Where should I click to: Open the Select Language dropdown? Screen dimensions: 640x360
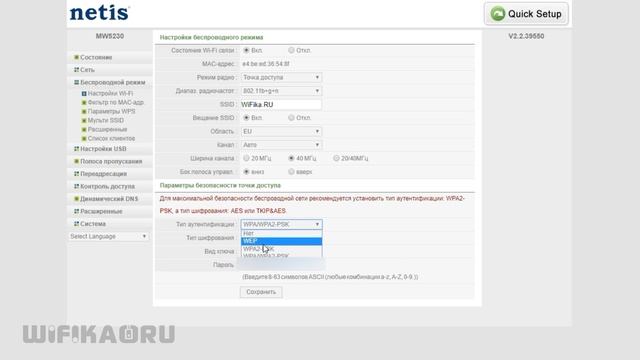click(108, 236)
